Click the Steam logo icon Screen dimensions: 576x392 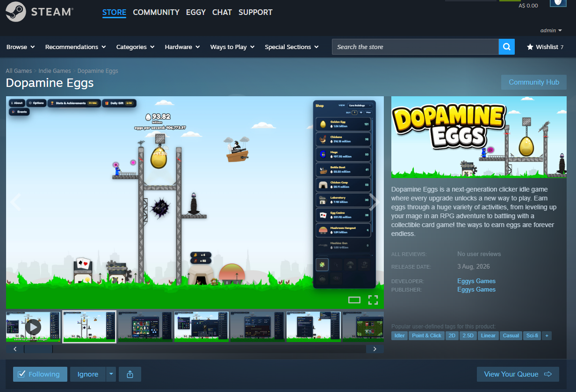[x=16, y=12]
